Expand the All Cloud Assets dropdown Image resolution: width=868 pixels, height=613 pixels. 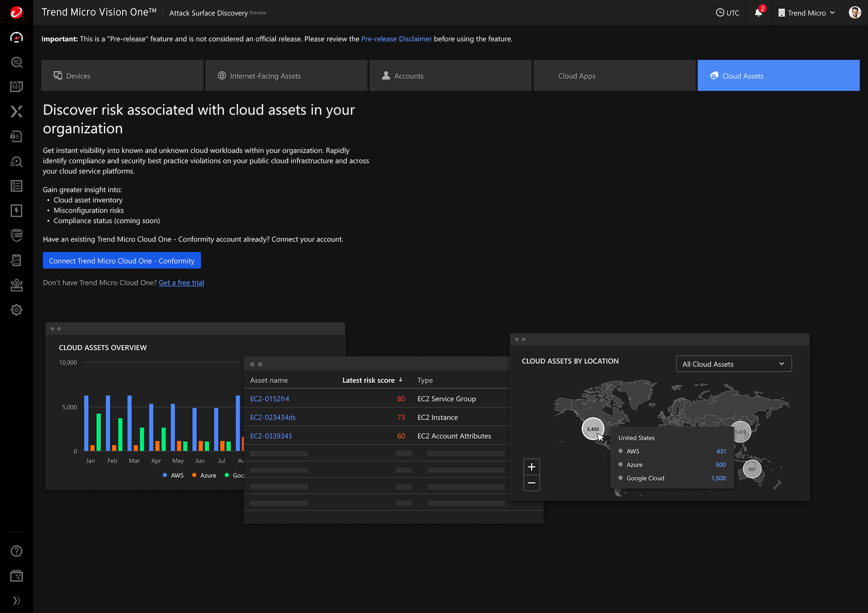point(734,364)
